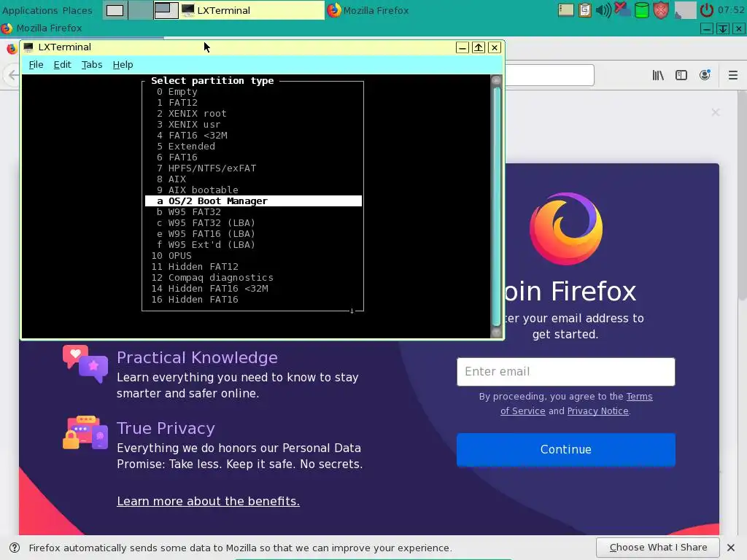
Task: Click the green disk tray icon
Action: [642, 10]
